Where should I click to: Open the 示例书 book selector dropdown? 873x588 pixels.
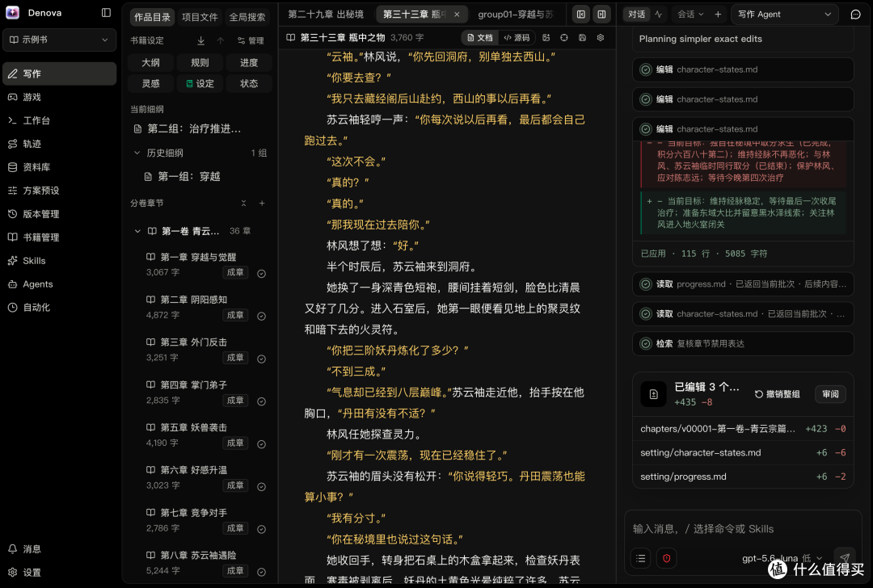(x=60, y=40)
